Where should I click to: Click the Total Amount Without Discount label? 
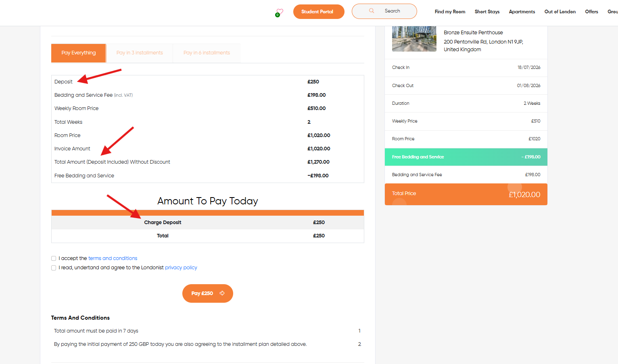pos(112,162)
